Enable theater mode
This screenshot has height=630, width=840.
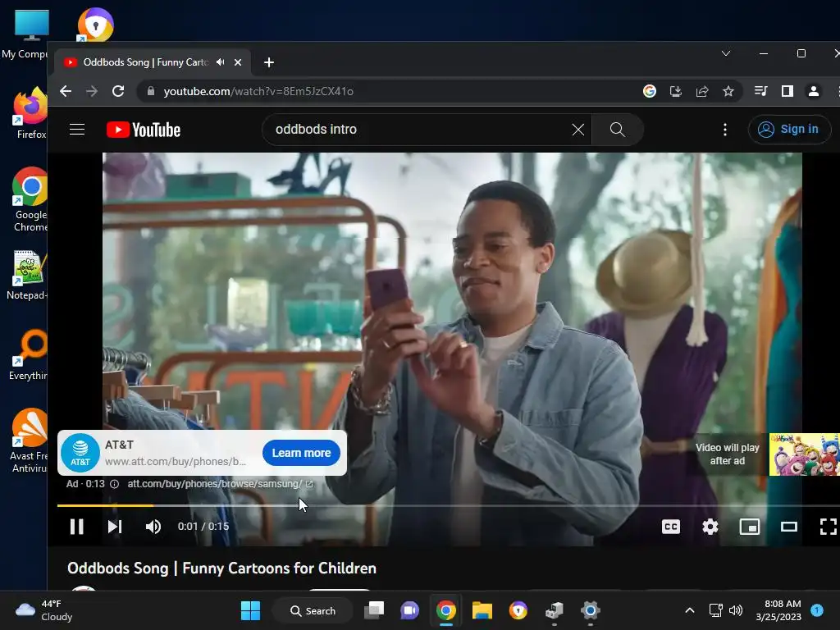(788, 527)
